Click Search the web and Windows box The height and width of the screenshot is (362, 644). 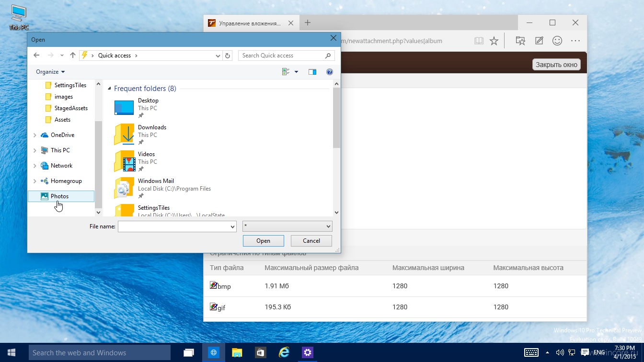pyautogui.click(x=99, y=353)
